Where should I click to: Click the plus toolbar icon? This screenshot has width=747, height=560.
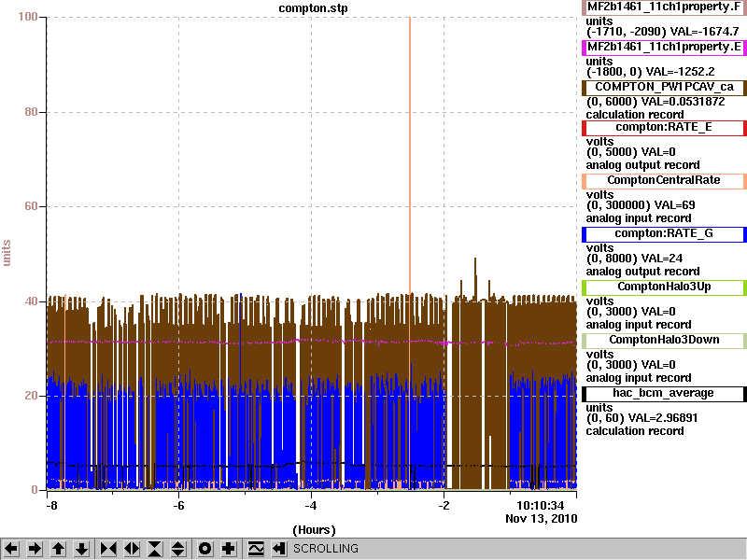coord(228,549)
